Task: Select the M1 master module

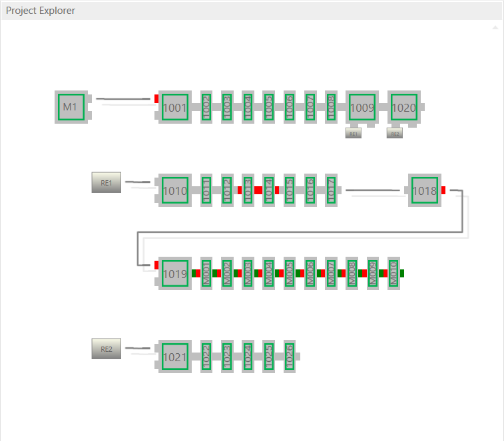Action: tap(71, 107)
